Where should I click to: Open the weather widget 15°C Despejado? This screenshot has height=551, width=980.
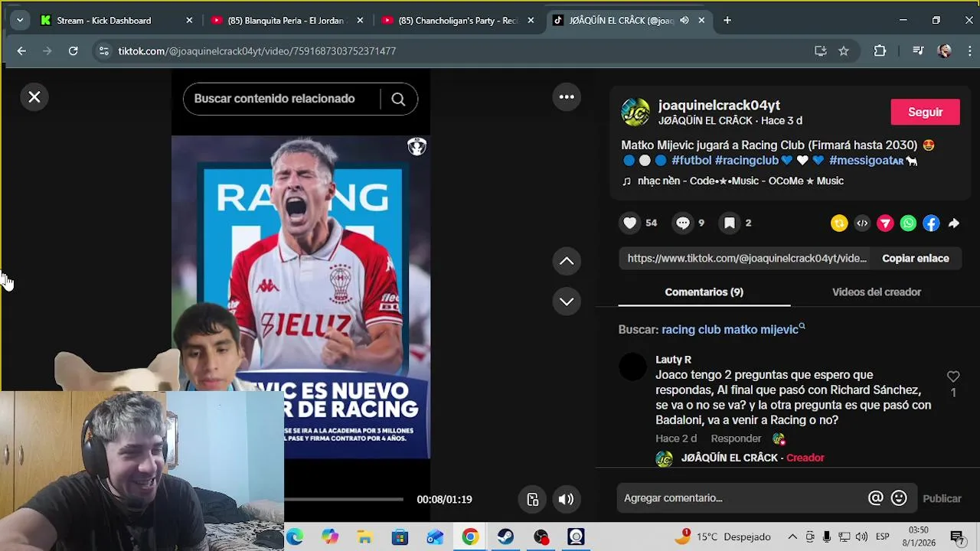pyautogui.click(x=722, y=537)
